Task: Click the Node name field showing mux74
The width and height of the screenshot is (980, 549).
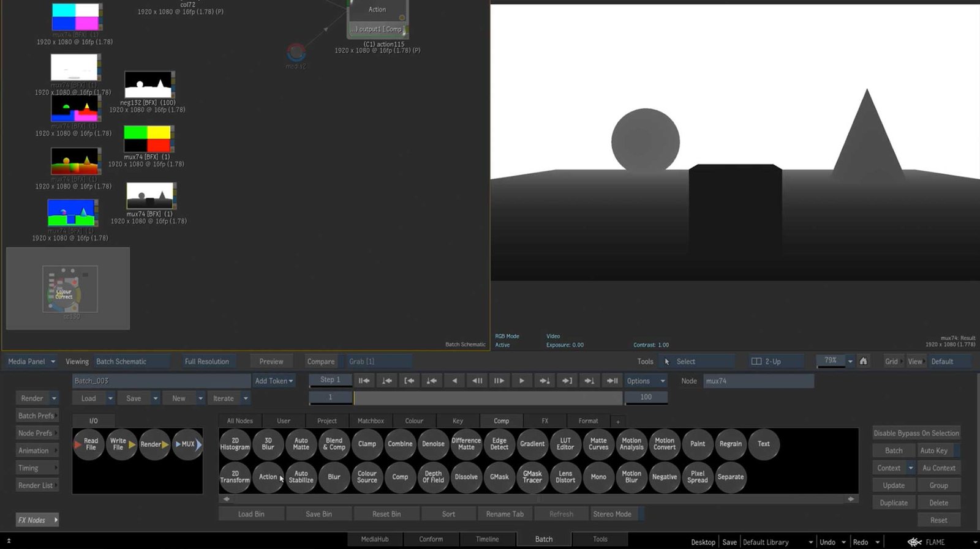Action: coord(758,381)
